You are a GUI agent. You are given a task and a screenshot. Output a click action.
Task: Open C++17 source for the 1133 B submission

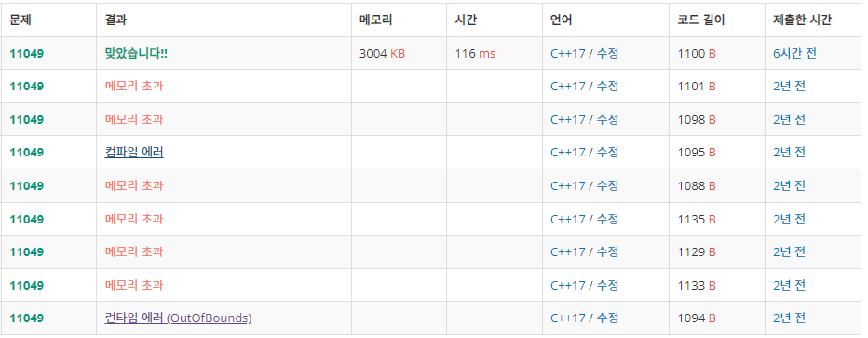(568, 286)
